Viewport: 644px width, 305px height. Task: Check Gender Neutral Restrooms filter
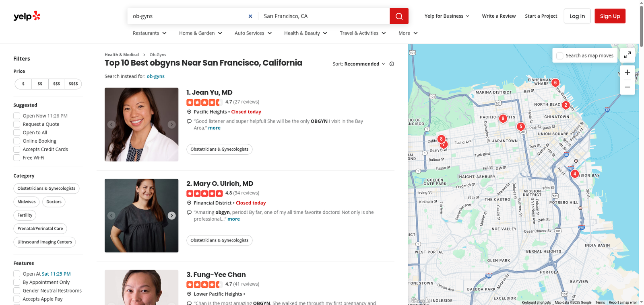[17, 291]
